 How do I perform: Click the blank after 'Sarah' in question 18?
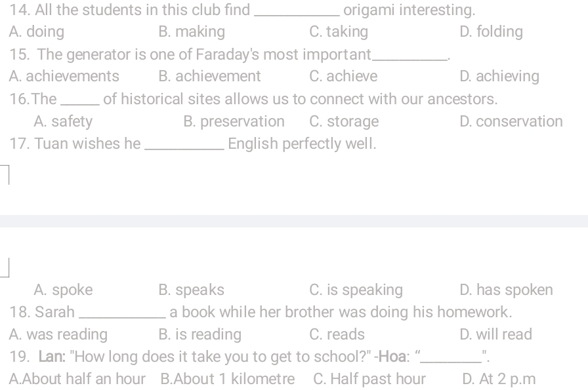click(x=122, y=316)
